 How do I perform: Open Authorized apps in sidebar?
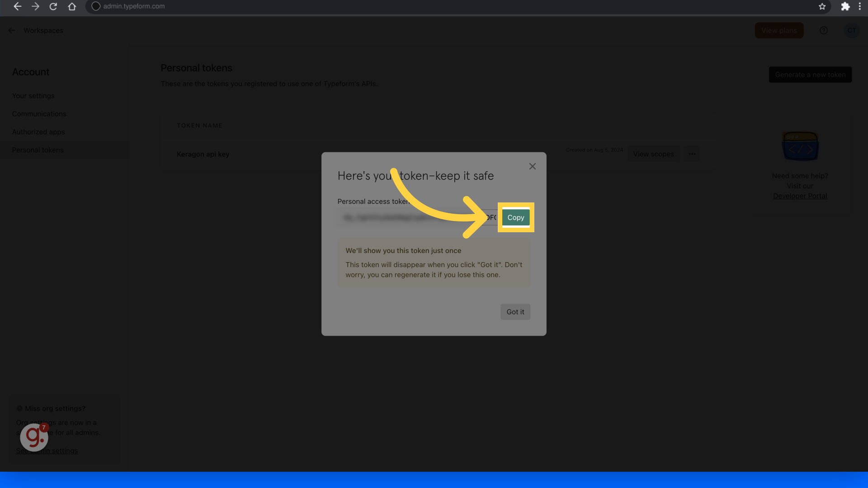[x=38, y=132]
